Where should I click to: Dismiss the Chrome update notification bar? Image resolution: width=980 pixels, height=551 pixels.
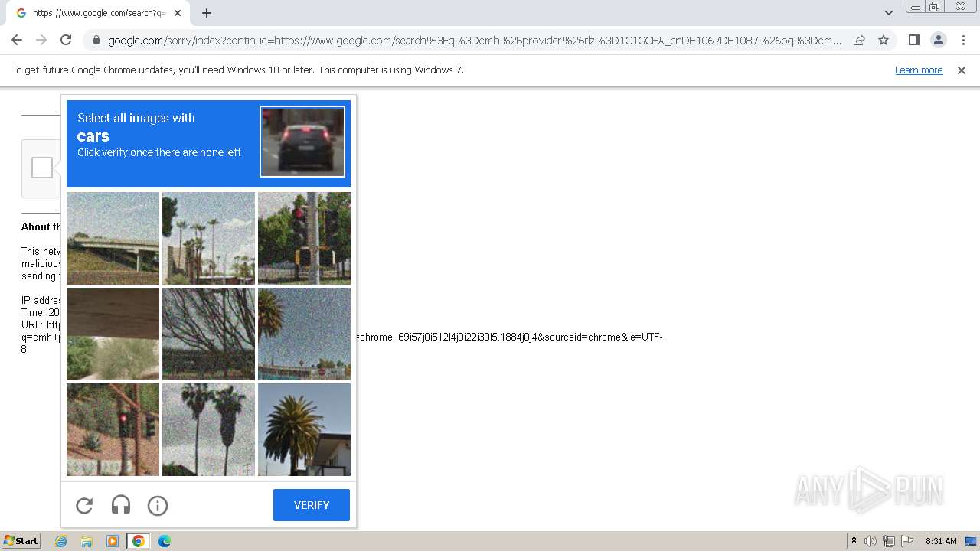pyautogui.click(x=962, y=70)
